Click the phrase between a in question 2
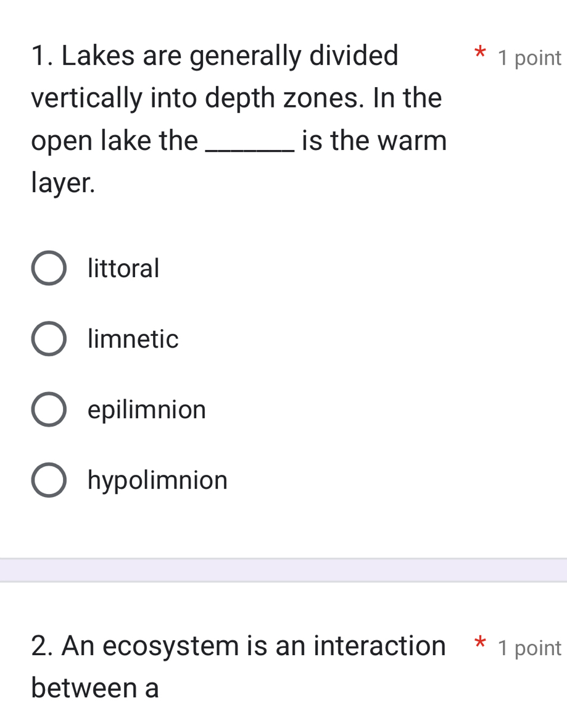This screenshot has height=728, width=567. pyautogui.click(x=94, y=687)
